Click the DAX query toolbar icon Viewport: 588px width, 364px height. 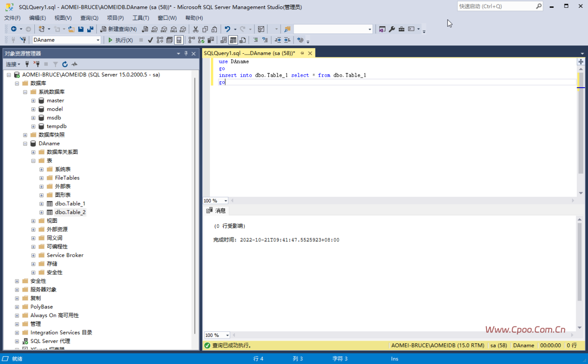[x=182, y=29]
